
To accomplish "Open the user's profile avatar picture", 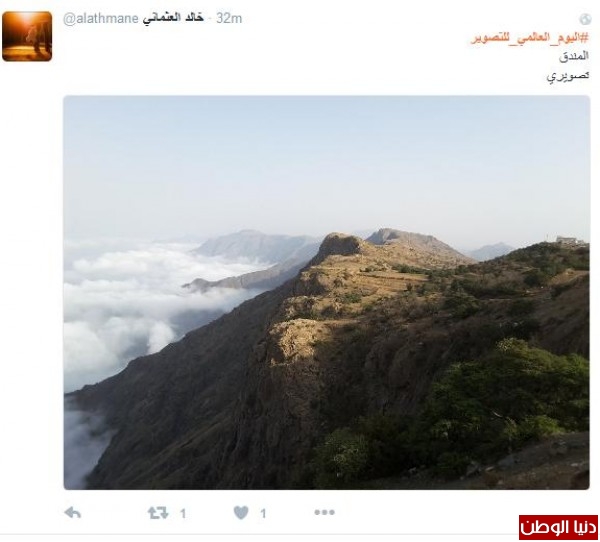I will [27, 36].
